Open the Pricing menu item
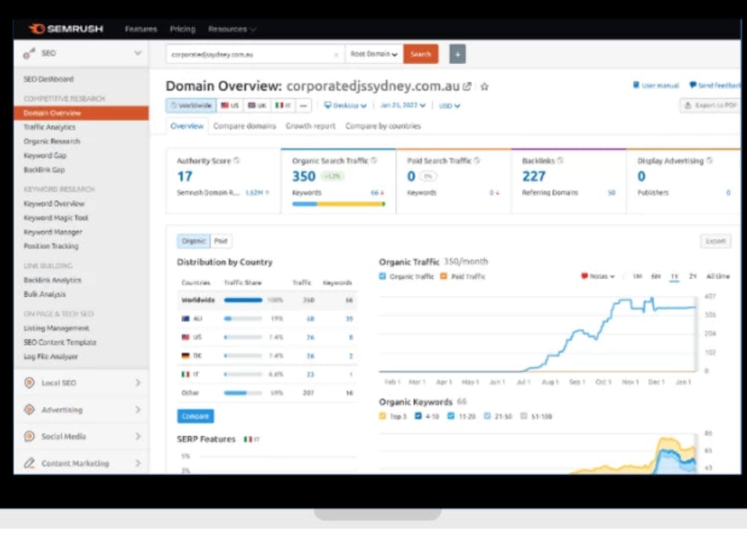 tap(182, 29)
